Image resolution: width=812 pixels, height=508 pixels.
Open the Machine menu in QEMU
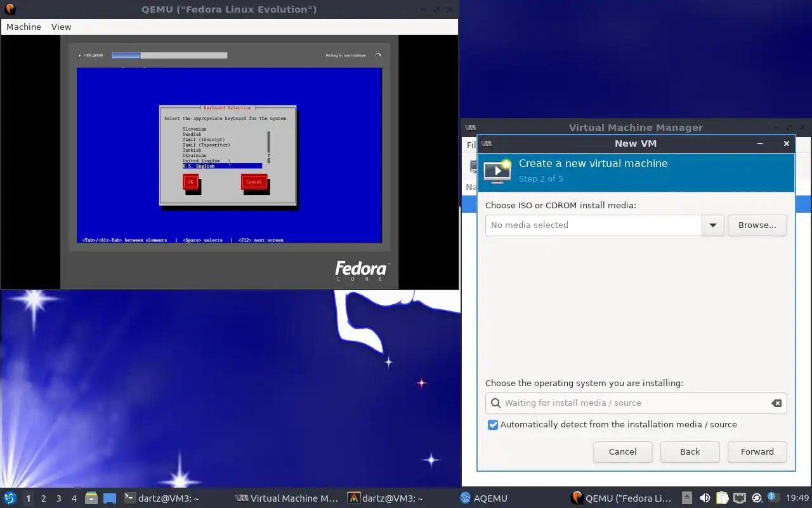pos(23,27)
